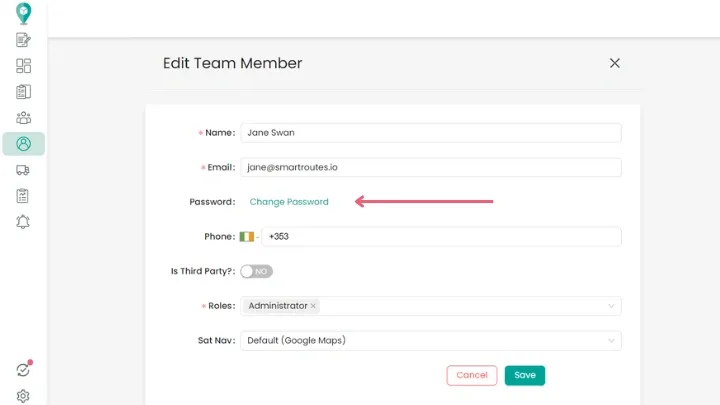Click into the Name input field

[x=430, y=132]
